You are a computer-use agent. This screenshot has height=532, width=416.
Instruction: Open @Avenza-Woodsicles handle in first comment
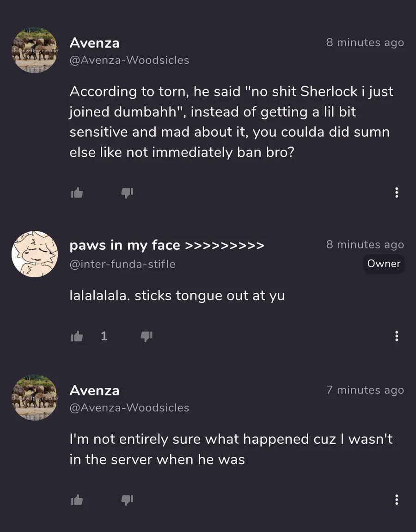(129, 60)
